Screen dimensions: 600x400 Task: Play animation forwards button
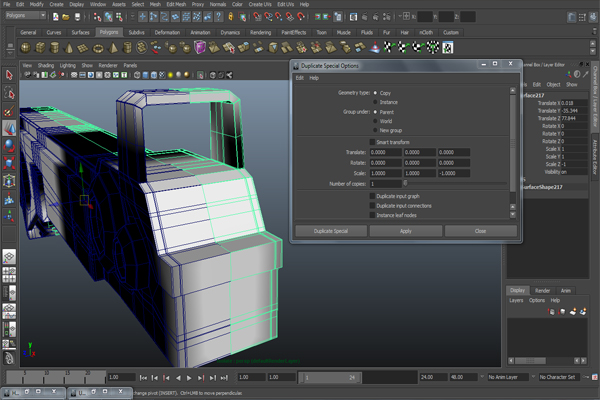tap(189, 378)
